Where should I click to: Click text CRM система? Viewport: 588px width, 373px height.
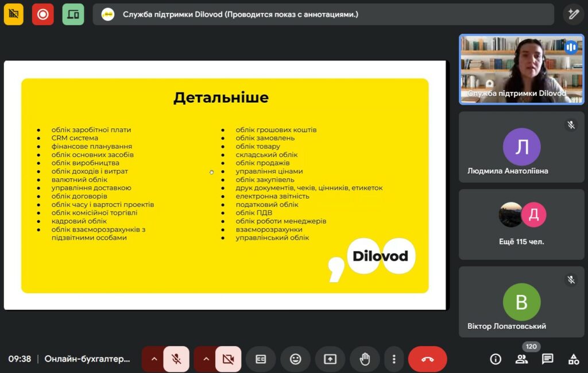tap(75, 138)
